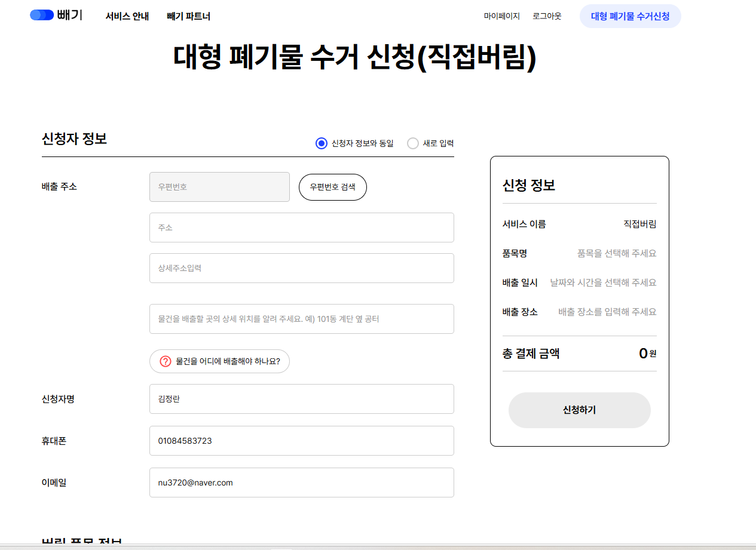Viewport: 756px width, 550px height.
Task: Click the 로그아웃 link
Action: pyautogui.click(x=547, y=16)
